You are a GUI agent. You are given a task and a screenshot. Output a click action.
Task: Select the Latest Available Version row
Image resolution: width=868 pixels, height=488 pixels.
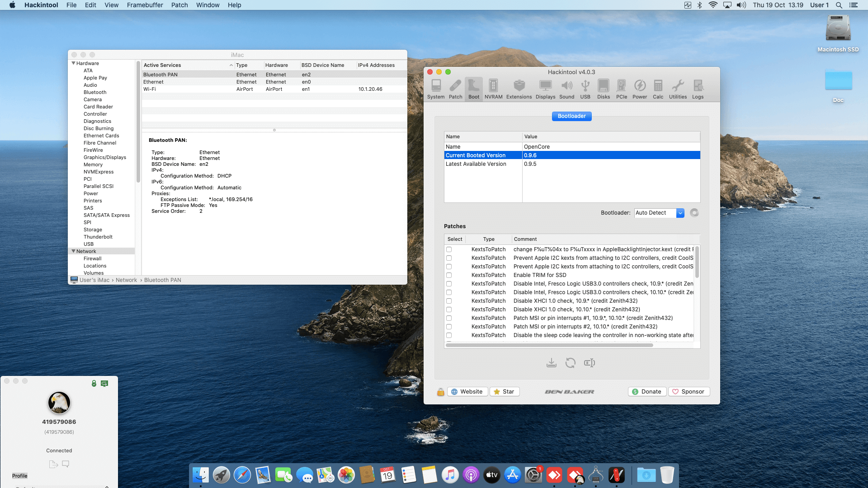tap(572, 164)
